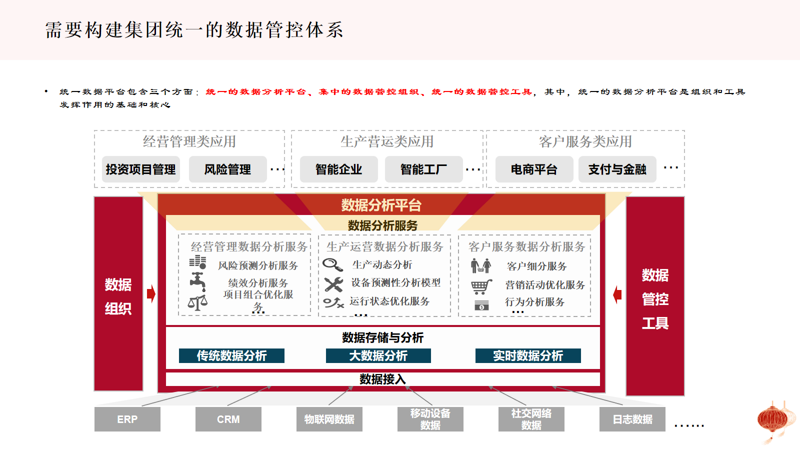Click the slide title 需要构建集团统一的数据管控体系
This screenshot has height=450, width=800.
194,30
